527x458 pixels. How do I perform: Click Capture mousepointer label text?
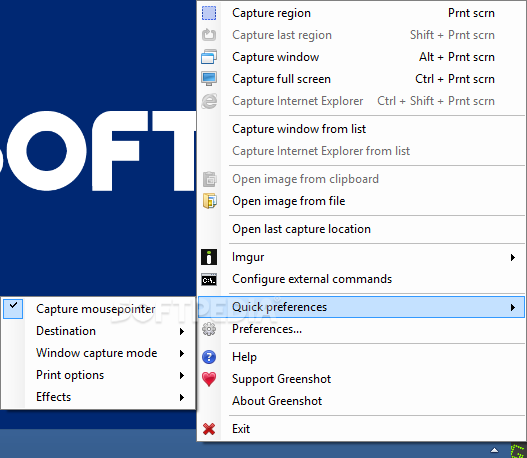[x=95, y=309]
